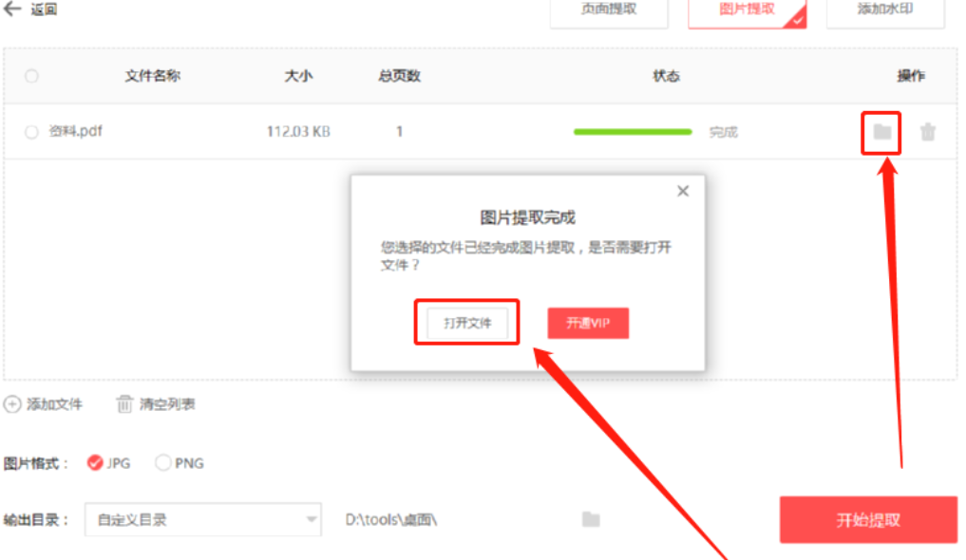This screenshot has width=966, height=560.
Task: Click the 打开文件 button
Action: click(467, 323)
